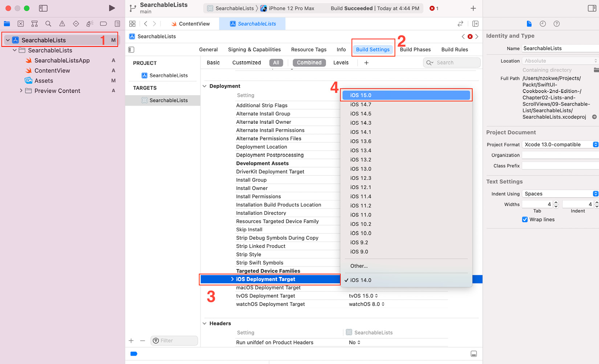Choose Other... in the version menu
The height and width of the screenshot is (364, 599).
[406, 266]
